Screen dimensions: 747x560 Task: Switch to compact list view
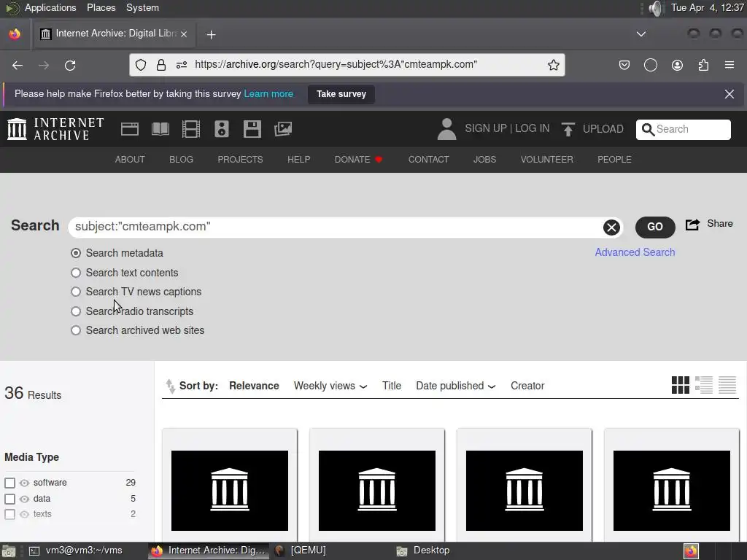tap(727, 385)
